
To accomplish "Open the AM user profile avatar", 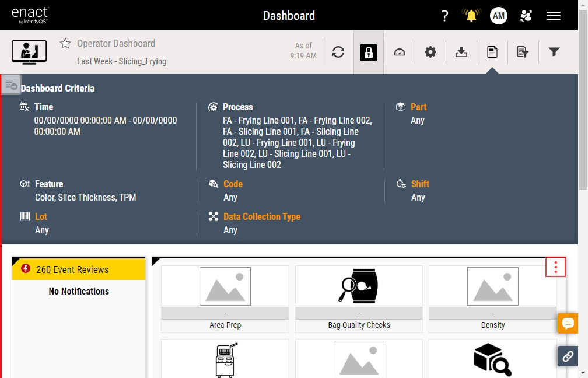I will click(498, 16).
